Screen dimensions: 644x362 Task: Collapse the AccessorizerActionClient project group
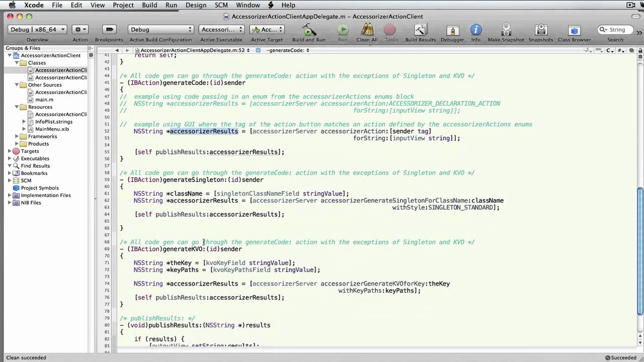pos(10,55)
